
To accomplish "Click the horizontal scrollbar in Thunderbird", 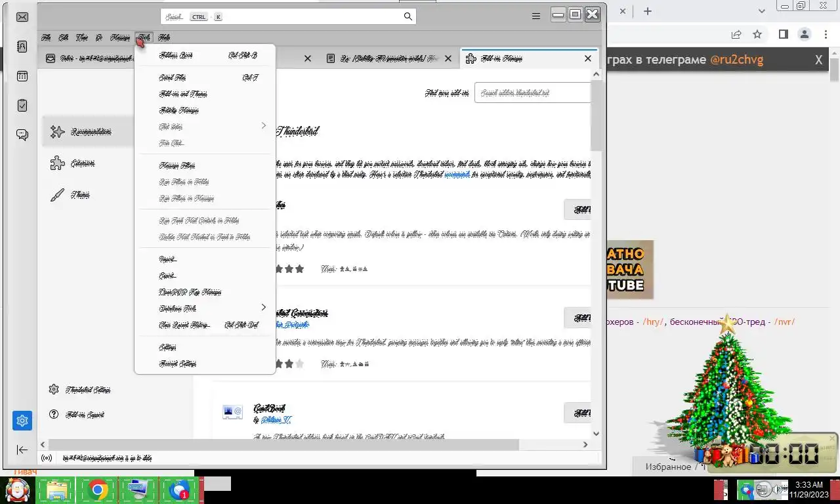I will (283, 445).
